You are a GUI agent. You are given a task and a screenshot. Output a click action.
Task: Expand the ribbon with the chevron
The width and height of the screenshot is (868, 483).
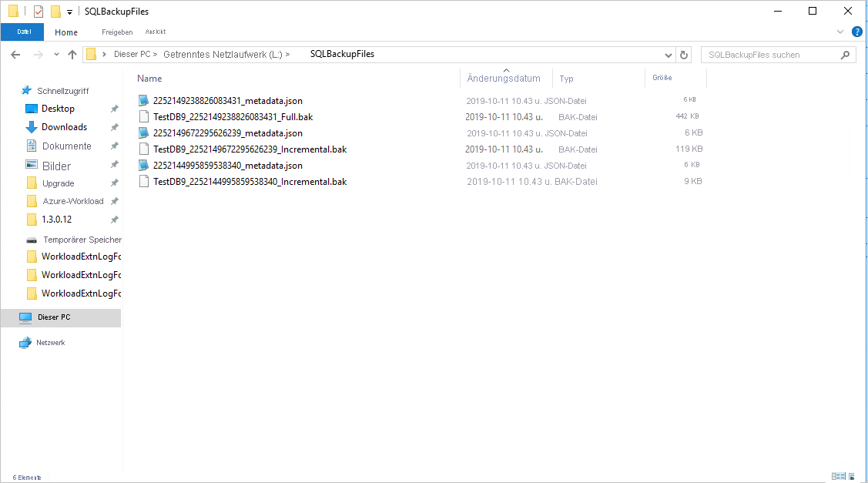[840, 32]
